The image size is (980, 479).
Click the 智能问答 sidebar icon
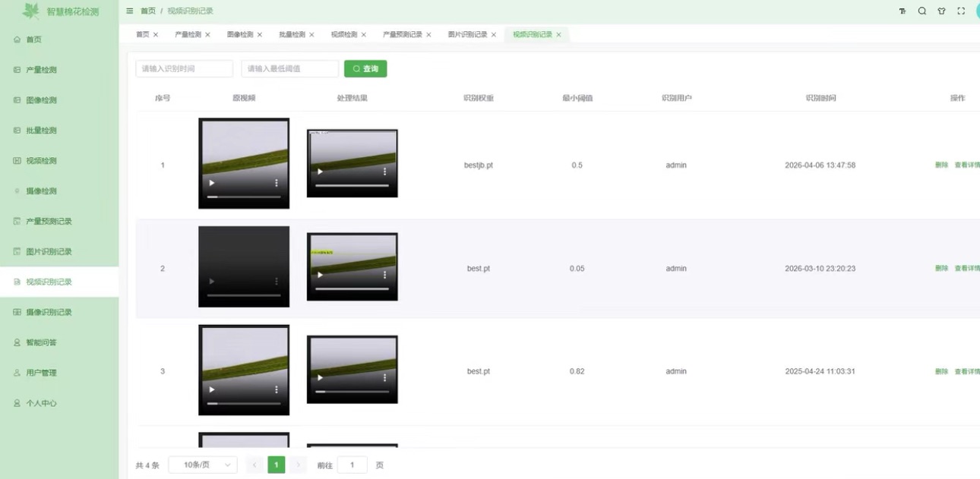[17, 343]
